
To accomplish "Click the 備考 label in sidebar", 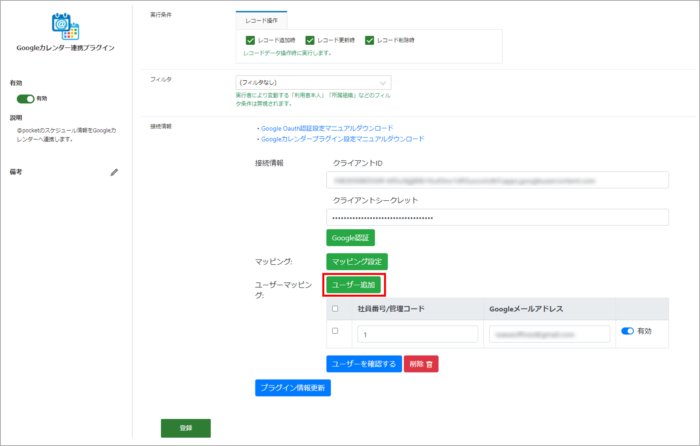I will point(16,172).
